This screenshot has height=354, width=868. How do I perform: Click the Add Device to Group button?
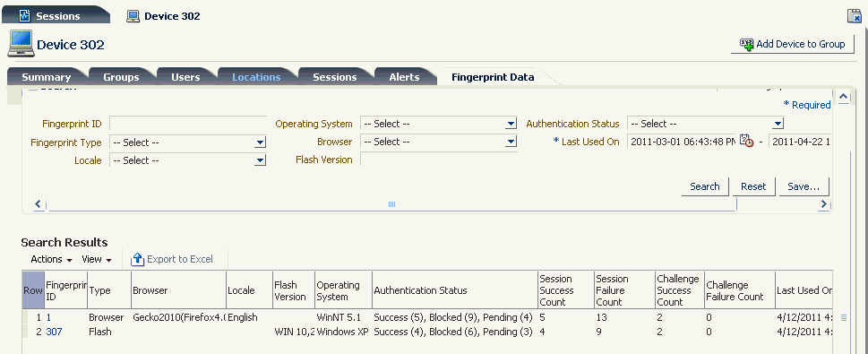tap(792, 44)
